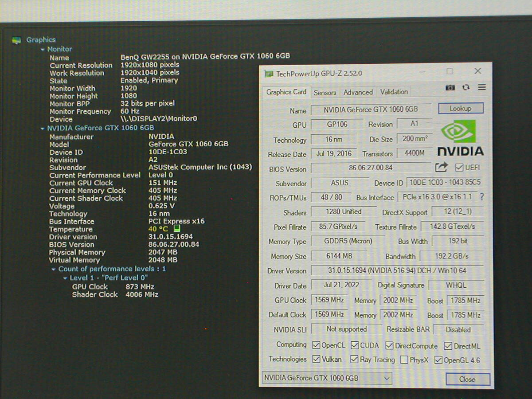This screenshot has height=399, width=532.
Task: Click the Speccy "Monitor Frequency" row label
Action: coord(80,112)
